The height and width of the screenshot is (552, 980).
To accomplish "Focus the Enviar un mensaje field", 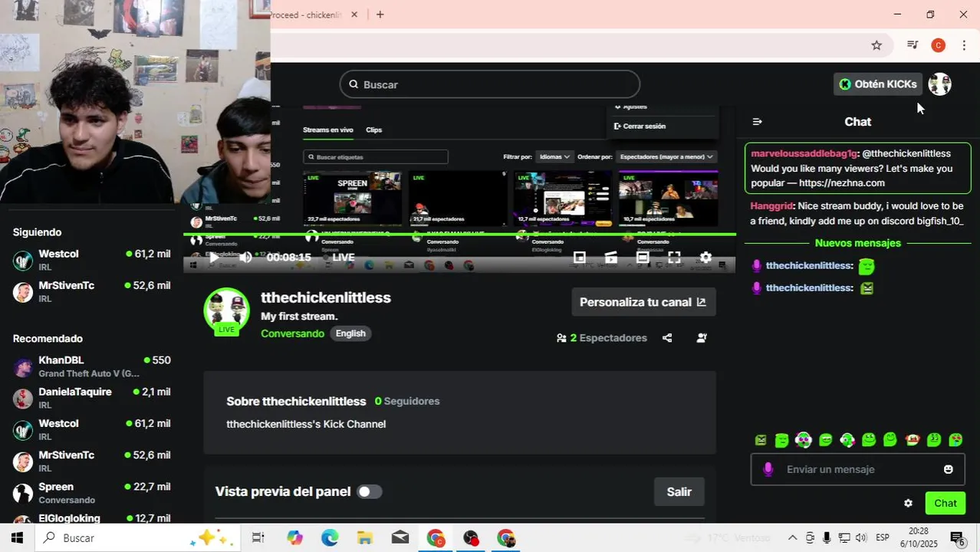I will pyautogui.click(x=857, y=469).
